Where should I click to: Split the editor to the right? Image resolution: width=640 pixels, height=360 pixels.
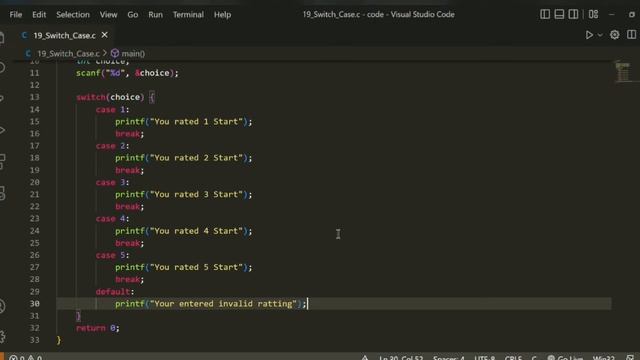(631, 35)
